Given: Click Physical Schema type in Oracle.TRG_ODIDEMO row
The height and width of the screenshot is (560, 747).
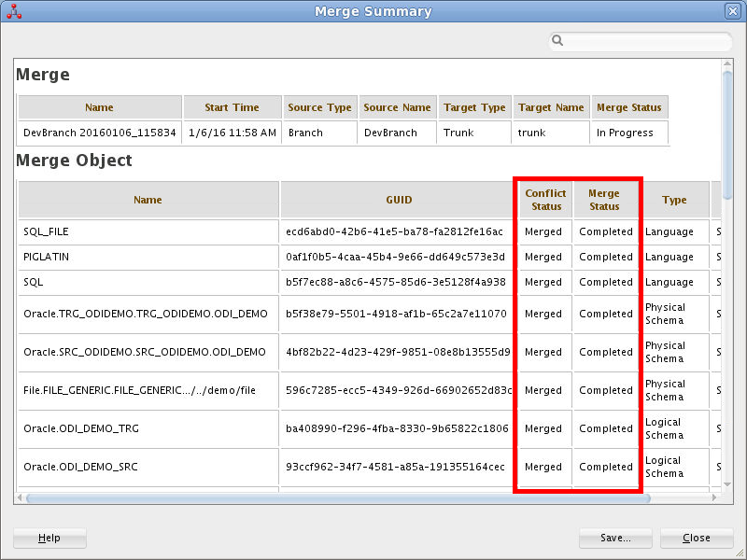Looking at the screenshot, I should (674, 314).
